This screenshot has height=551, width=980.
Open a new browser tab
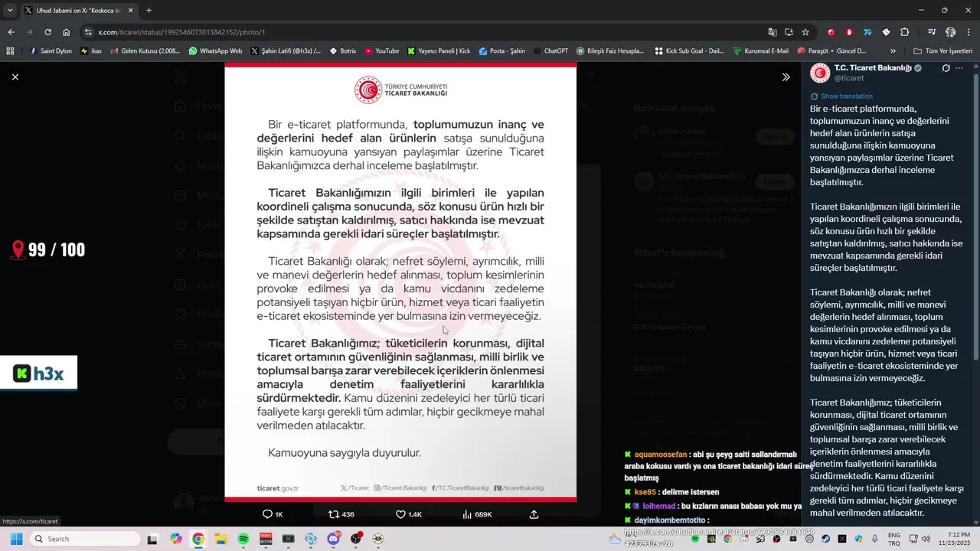pos(149,11)
